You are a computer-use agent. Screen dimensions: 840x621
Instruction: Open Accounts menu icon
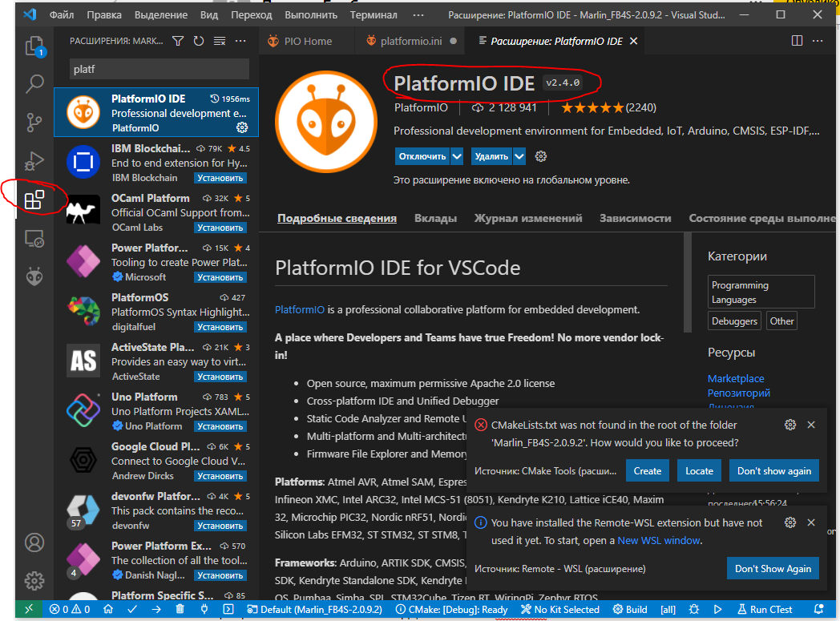coord(34,542)
